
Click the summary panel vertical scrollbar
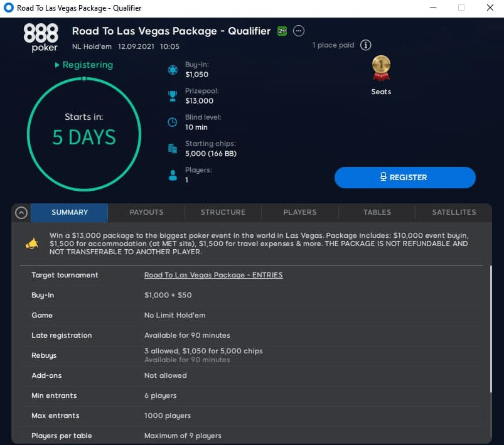click(x=490, y=329)
